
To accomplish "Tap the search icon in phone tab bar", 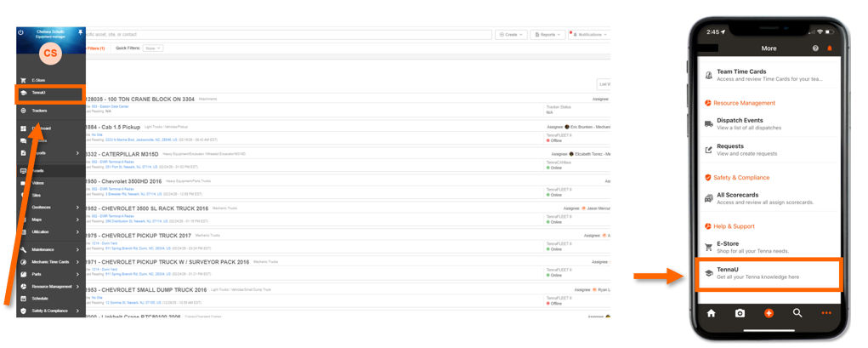I will point(797,313).
